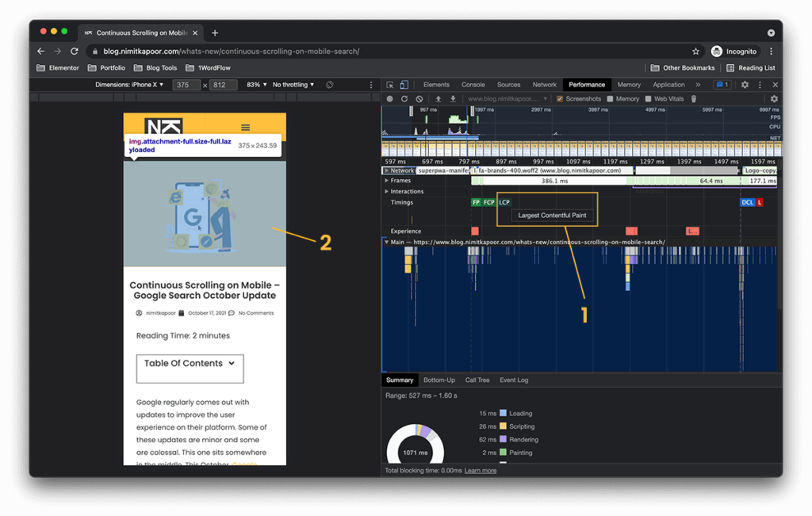
Task: Open the Reading List
Action: click(751, 68)
